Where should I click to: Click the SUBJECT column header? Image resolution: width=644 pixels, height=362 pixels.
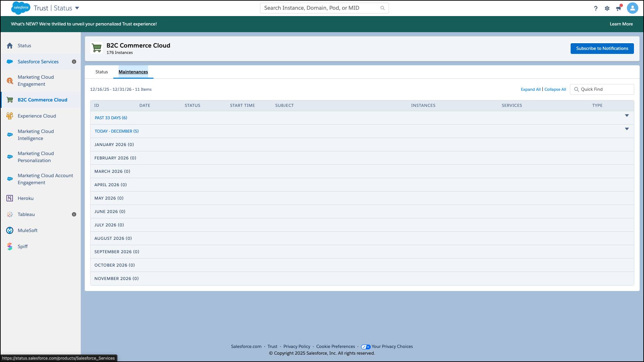pyautogui.click(x=284, y=105)
